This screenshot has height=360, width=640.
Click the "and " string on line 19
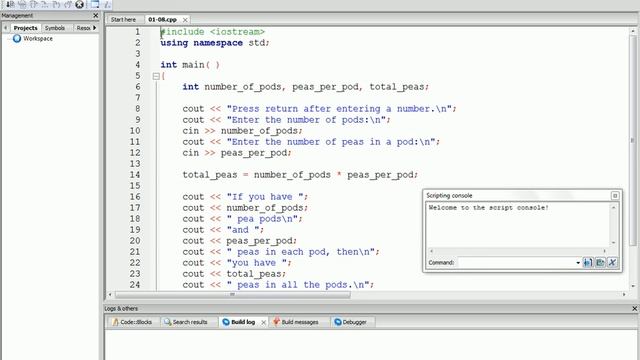point(244,230)
